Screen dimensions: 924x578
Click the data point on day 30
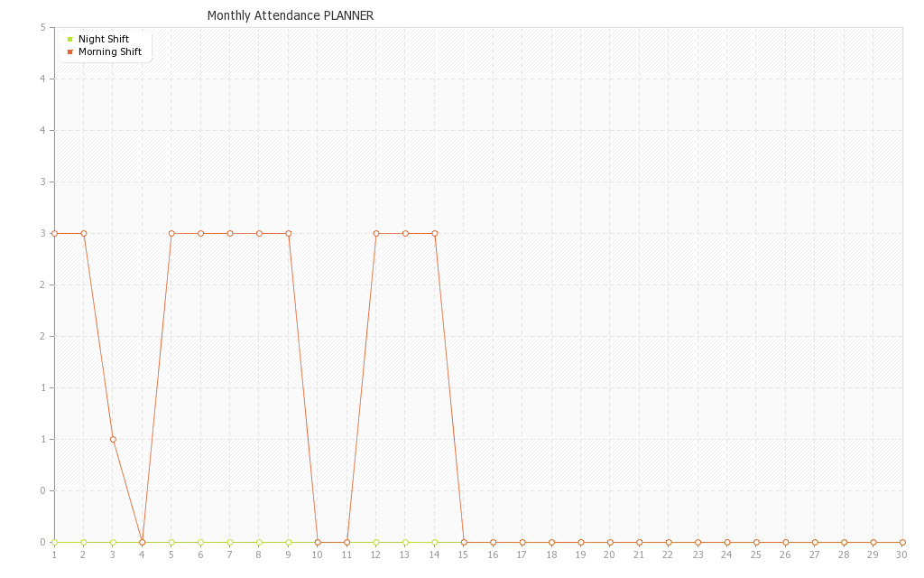[x=902, y=542]
